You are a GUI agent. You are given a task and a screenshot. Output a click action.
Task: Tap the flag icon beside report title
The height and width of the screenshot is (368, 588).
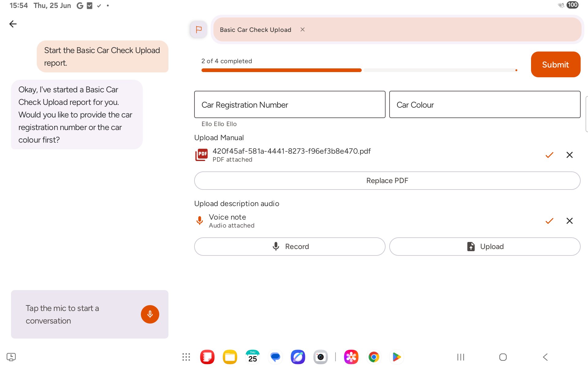pyautogui.click(x=198, y=29)
